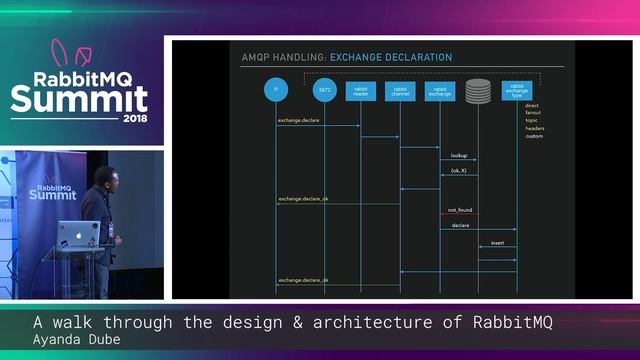Click the 'AMQP HANDLING:' slide heading
Screen dimensions: 640x360
coord(284,58)
